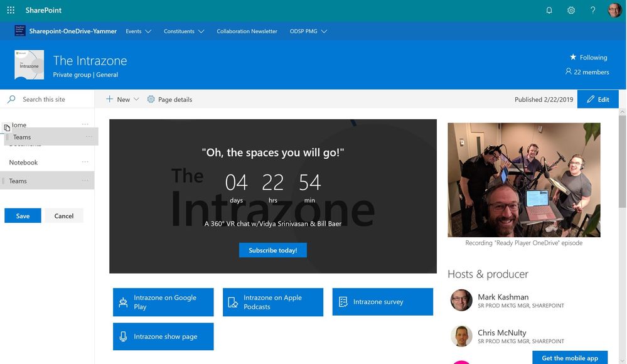
Task: Open the New dropdown chevron
Action: 136,99
